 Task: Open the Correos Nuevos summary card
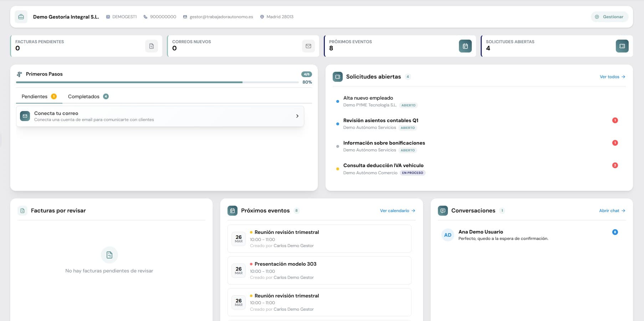click(x=243, y=46)
